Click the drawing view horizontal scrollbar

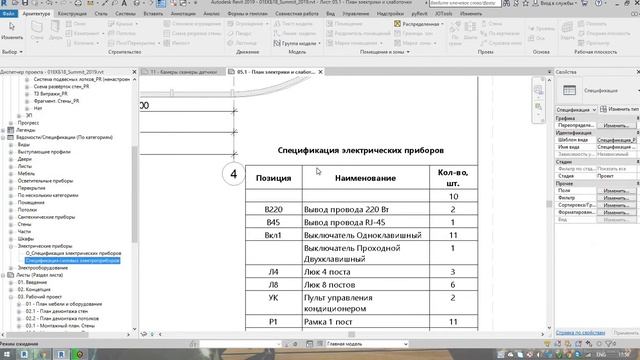[x=351, y=334]
